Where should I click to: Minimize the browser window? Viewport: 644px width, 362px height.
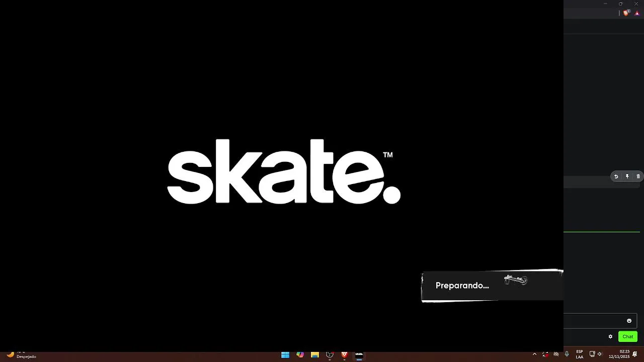pos(605,4)
